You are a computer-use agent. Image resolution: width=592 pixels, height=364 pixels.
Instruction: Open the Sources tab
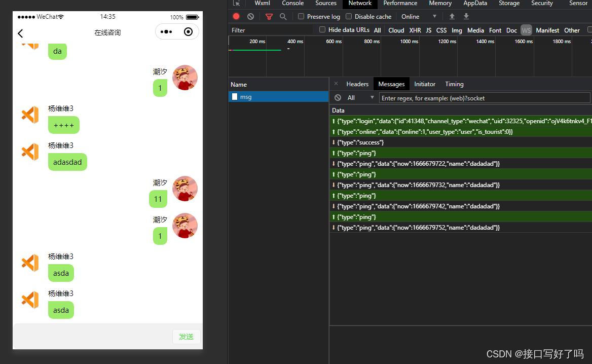326,3
